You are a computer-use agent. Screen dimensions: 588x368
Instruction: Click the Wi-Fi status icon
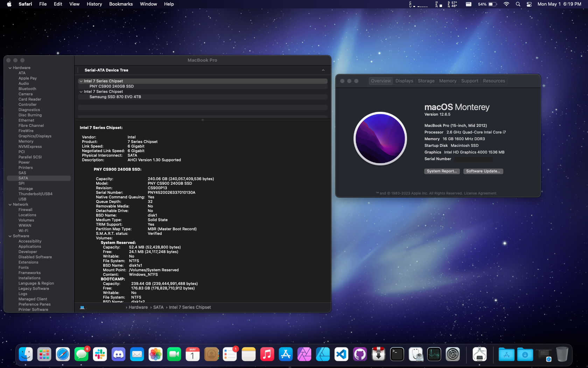[x=506, y=4]
